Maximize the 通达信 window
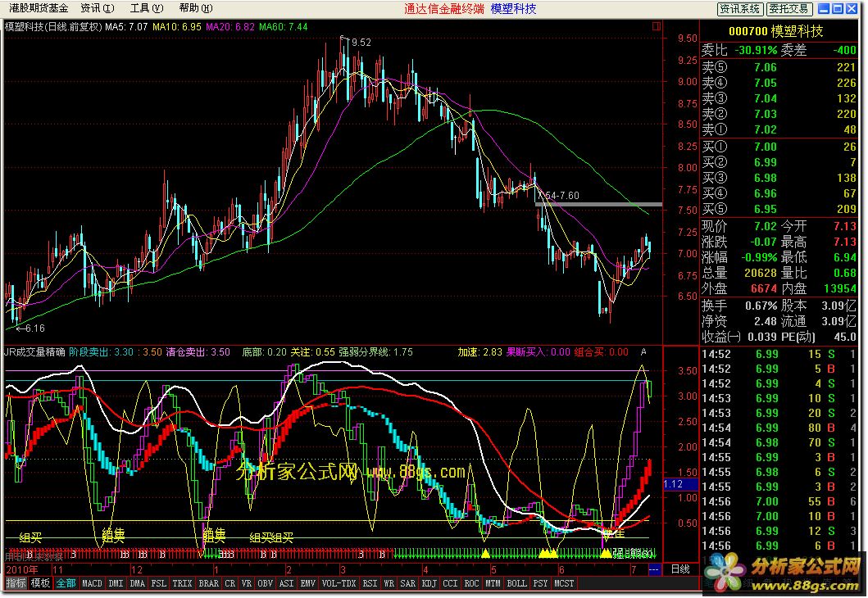Viewport: 868px width, 598px height. point(838,8)
